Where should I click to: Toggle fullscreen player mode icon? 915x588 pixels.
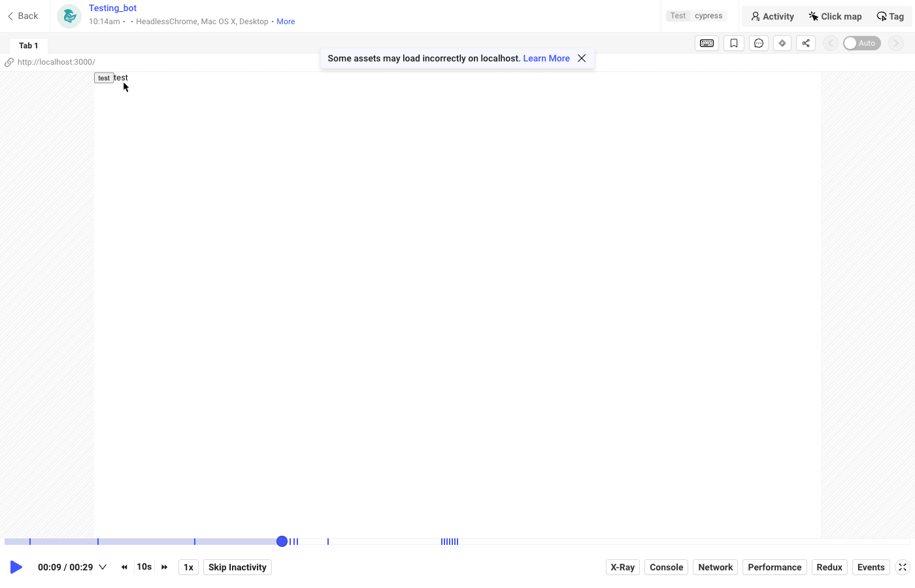tap(903, 567)
